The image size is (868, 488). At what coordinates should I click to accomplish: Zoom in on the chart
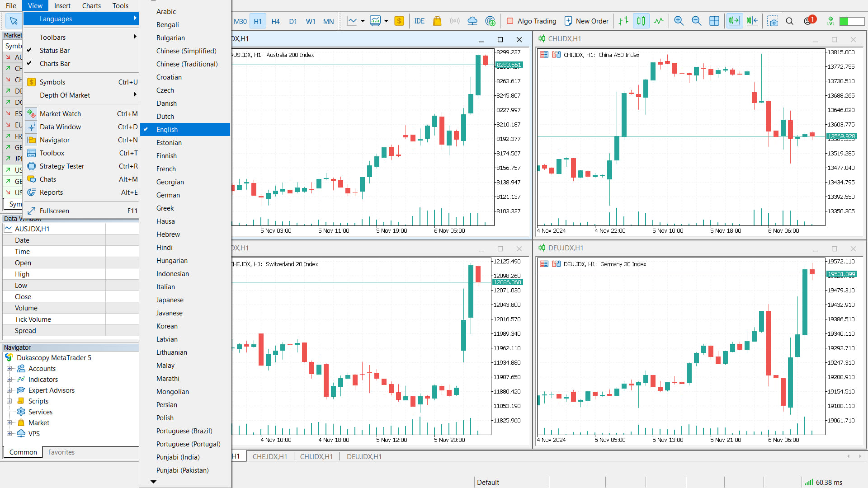679,21
